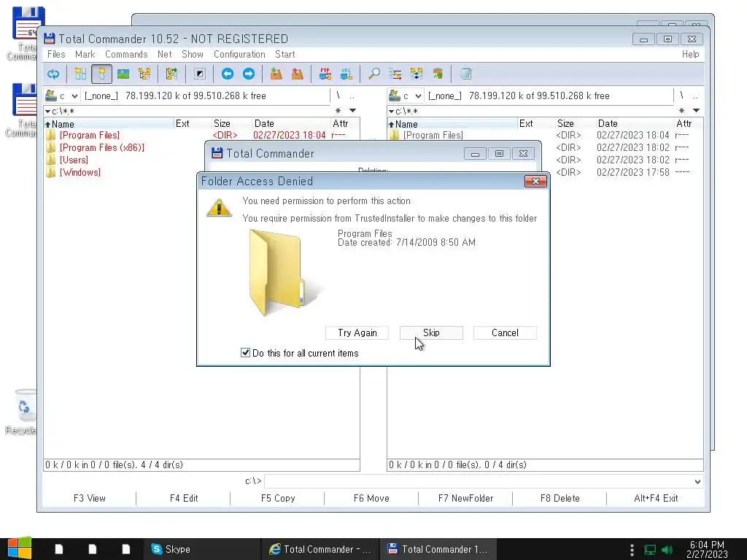This screenshot has height=560, width=747.
Task: Open the search magnifier toolbar icon
Action: coord(374,74)
